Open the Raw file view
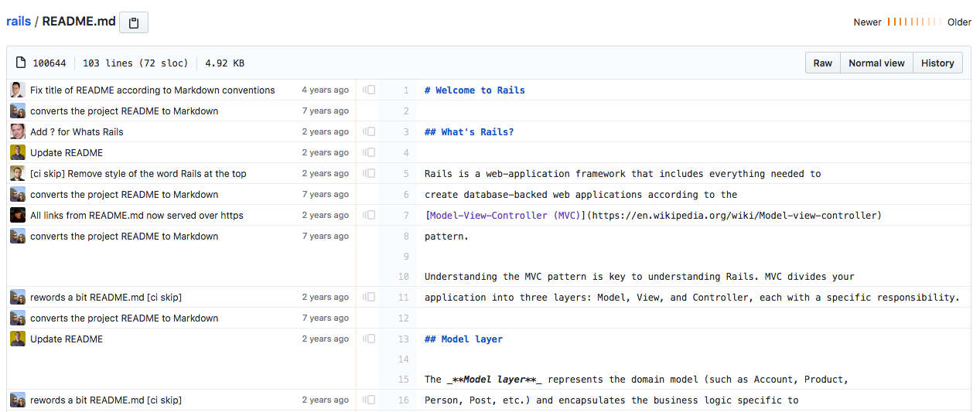 [823, 63]
